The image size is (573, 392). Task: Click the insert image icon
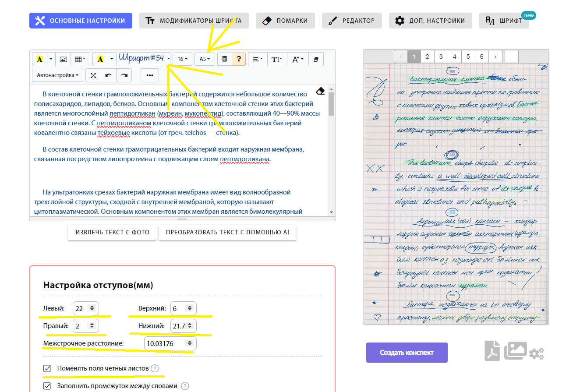click(x=63, y=59)
